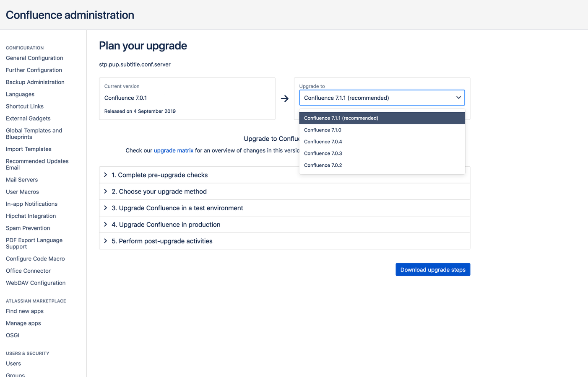Expand step 2 Choose your upgrade method

[x=284, y=191]
